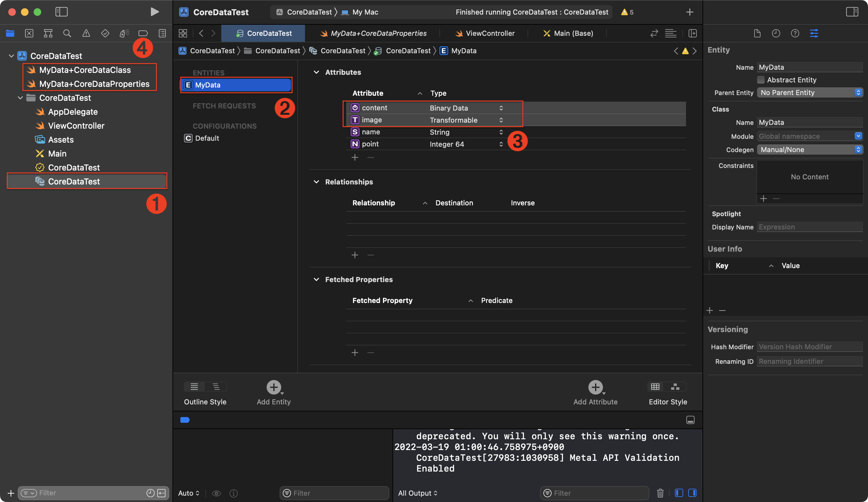Select the Default configuration
This screenshot has height=502, width=868.
(207, 138)
